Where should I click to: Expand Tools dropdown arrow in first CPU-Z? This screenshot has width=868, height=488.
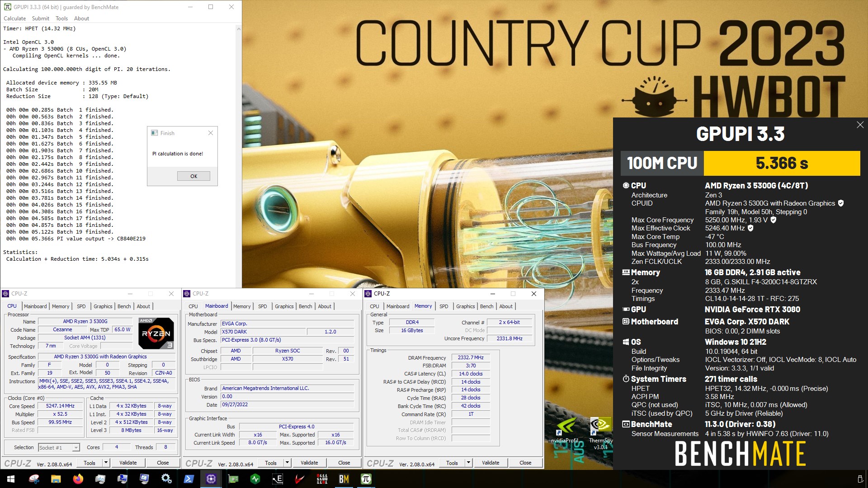point(106,463)
